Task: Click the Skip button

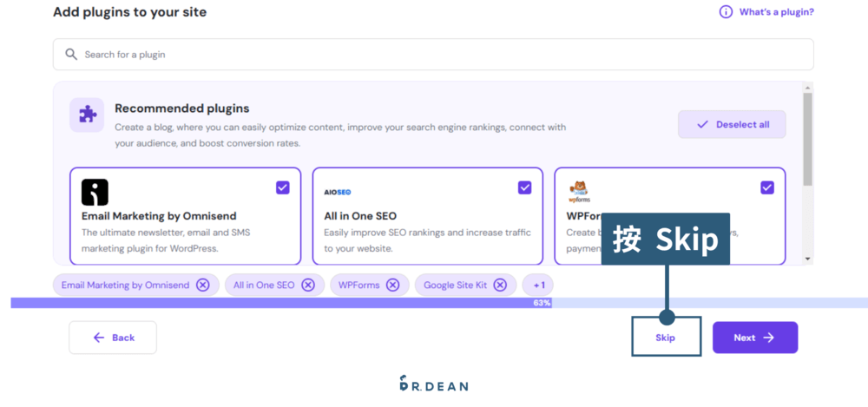Action: tap(665, 338)
